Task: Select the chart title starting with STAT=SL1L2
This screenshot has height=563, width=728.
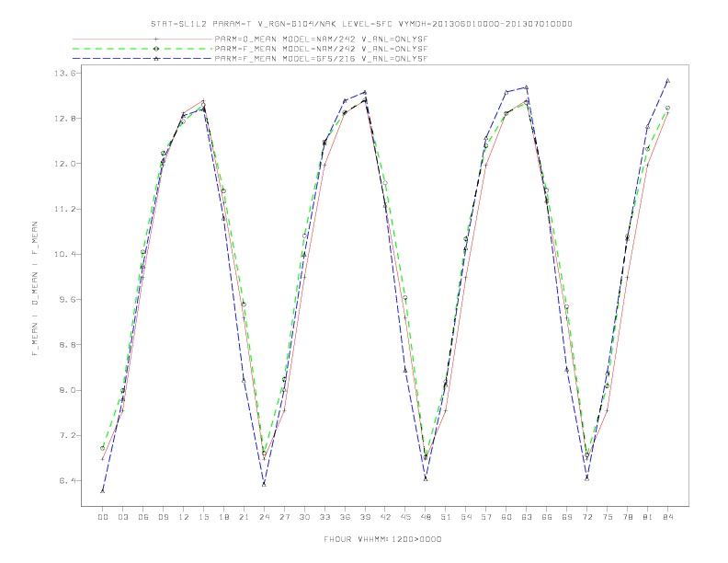Action: 361,24
